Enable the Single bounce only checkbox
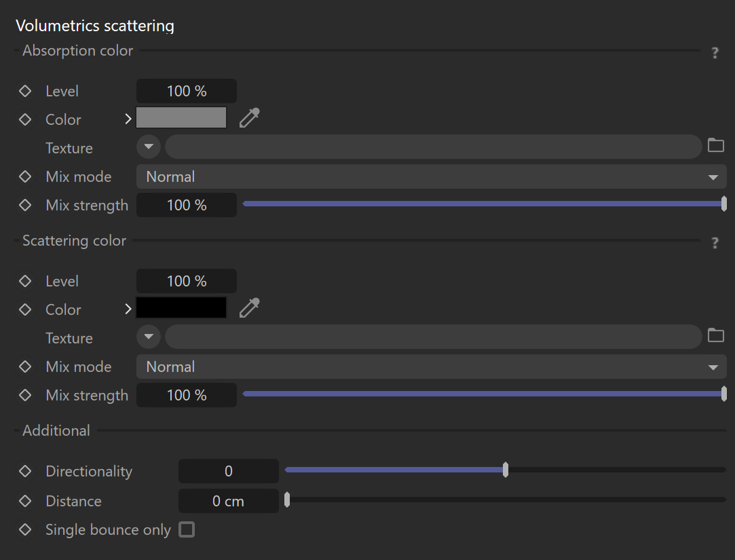Screen dimensions: 735x560 [187, 529]
